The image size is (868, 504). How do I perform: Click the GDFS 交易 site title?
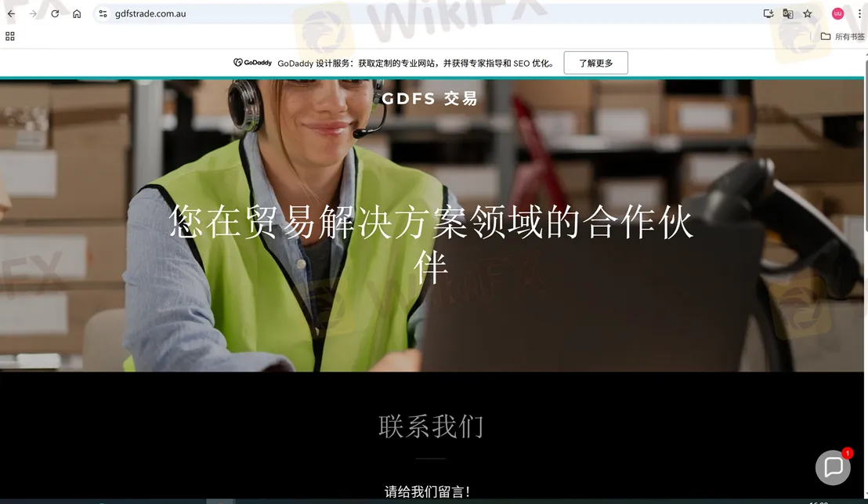pyautogui.click(x=429, y=99)
